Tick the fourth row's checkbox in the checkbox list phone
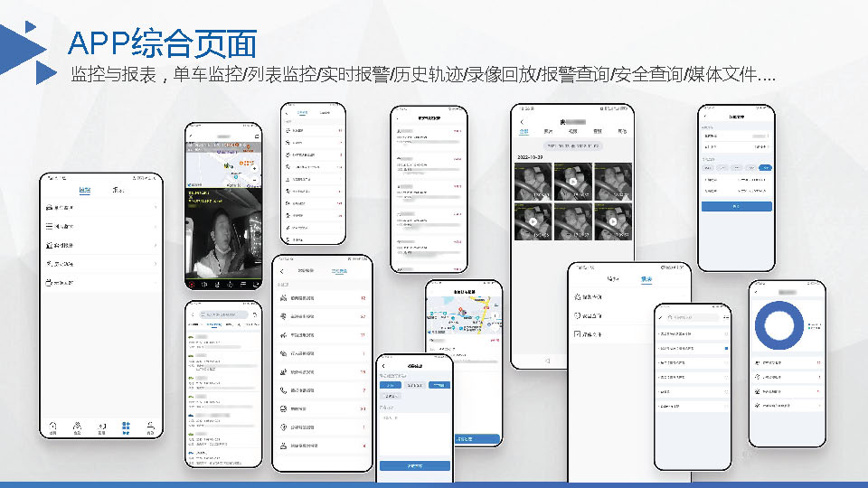This screenshot has width=868, height=488. pos(726,378)
